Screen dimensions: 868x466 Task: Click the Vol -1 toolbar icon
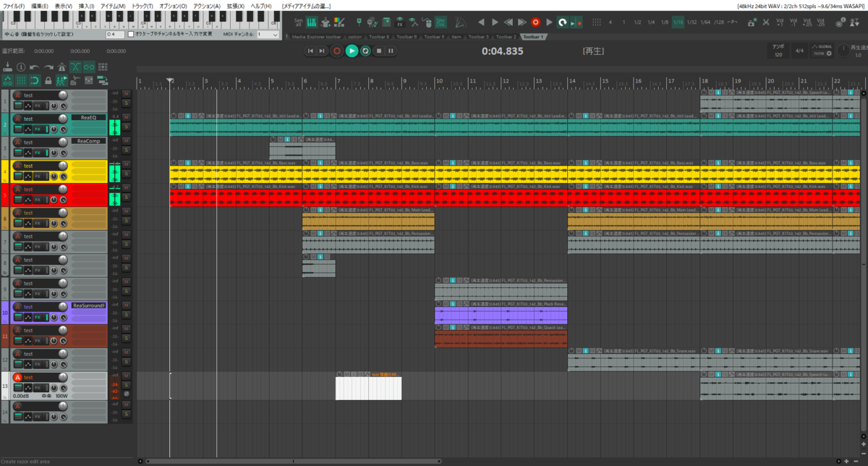tap(793, 22)
